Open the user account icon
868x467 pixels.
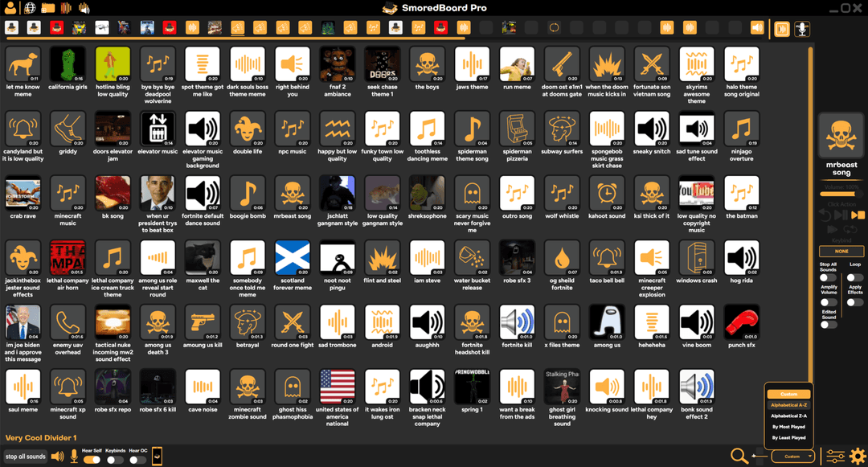[10, 8]
